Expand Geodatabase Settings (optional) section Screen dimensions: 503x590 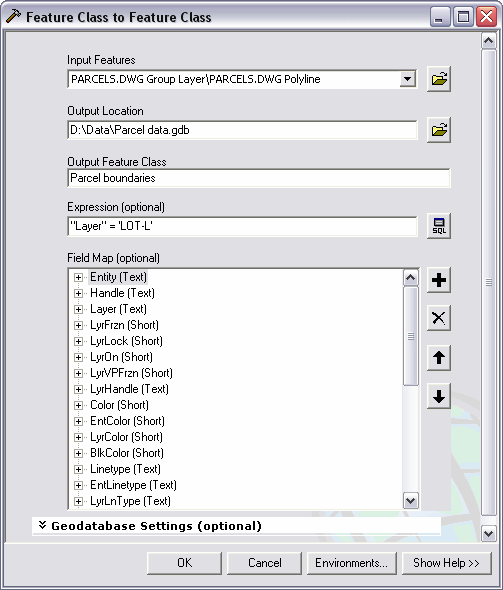43,525
